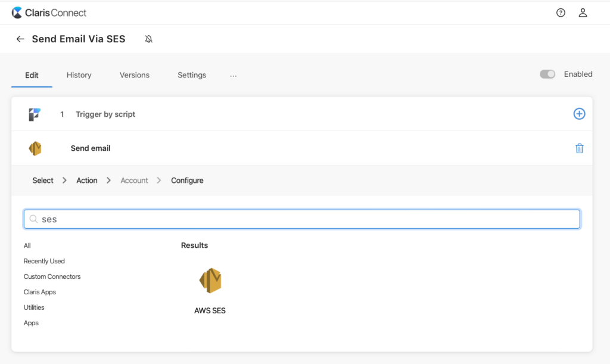The height and width of the screenshot is (364, 610).
Task: Open the History tab
Action: click(79, 75)
